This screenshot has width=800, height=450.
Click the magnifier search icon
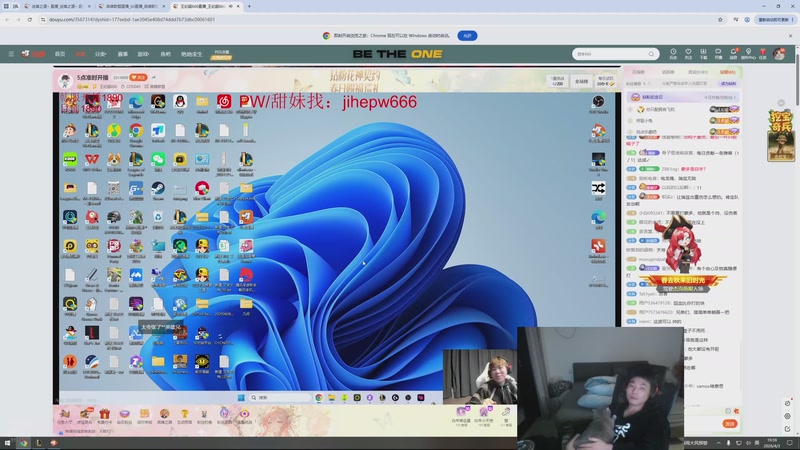click(x=651, y=54)
